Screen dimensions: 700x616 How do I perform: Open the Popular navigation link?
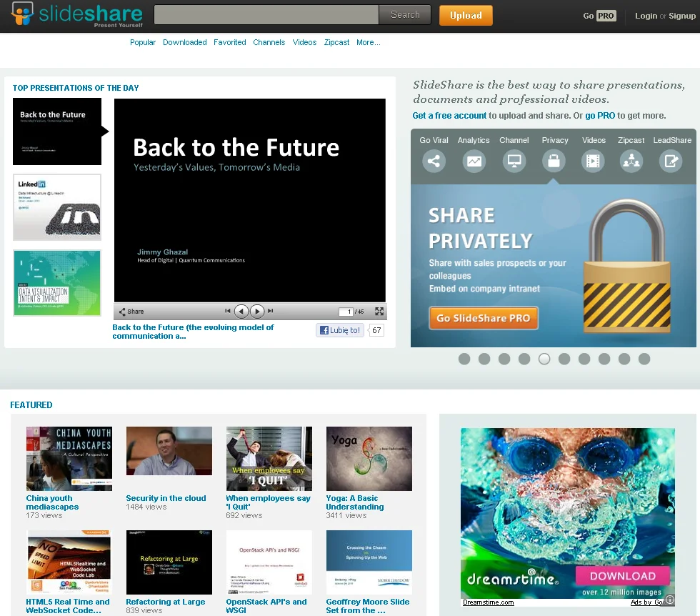143,42
